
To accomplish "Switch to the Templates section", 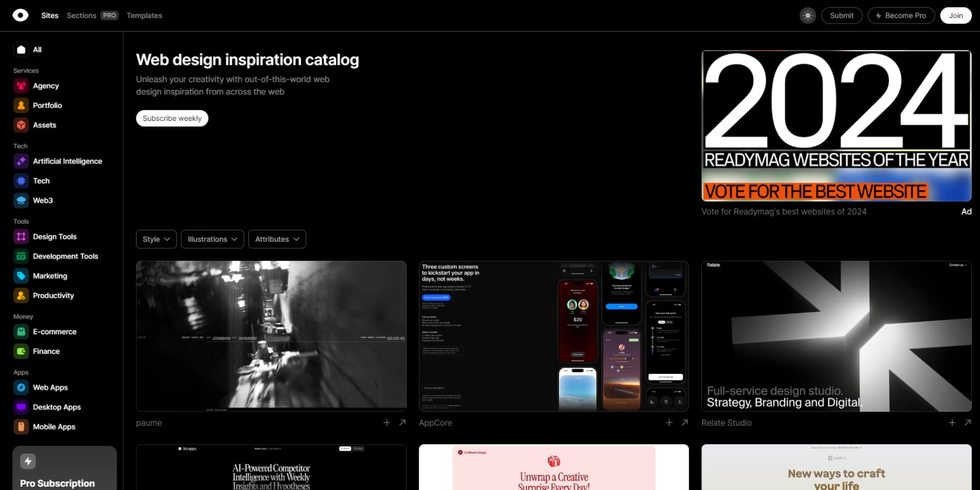I will pyautogui.click(x=144, y=15).
